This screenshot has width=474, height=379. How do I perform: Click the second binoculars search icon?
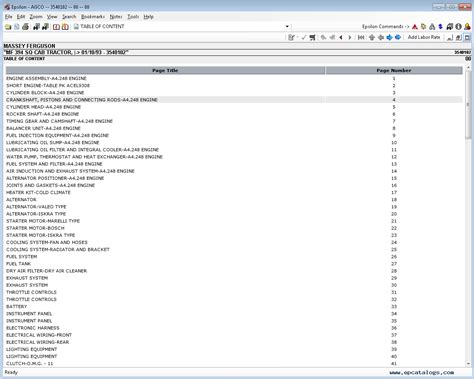[x=45, y=27]
